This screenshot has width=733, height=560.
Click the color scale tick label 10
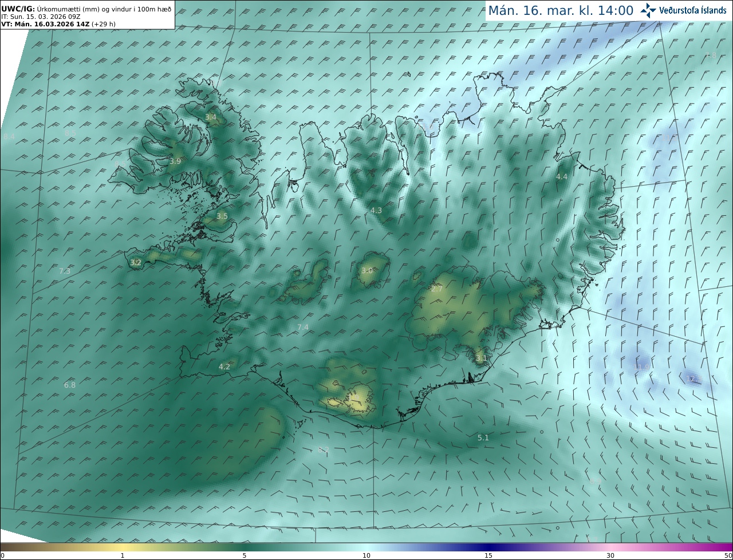366,555
